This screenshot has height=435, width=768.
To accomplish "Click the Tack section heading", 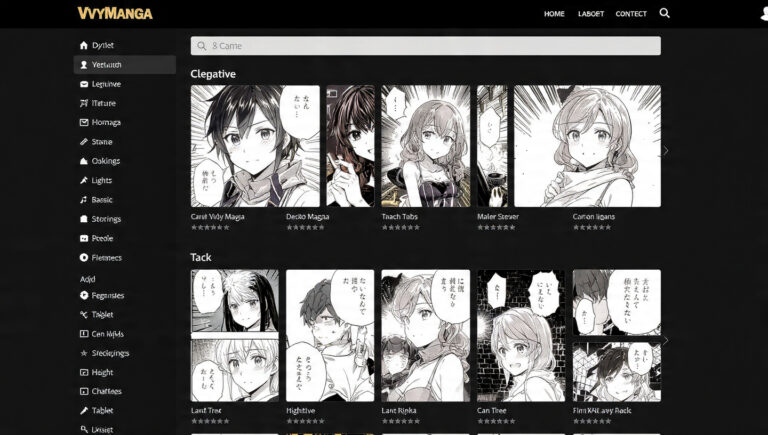I will coord(201,257).
